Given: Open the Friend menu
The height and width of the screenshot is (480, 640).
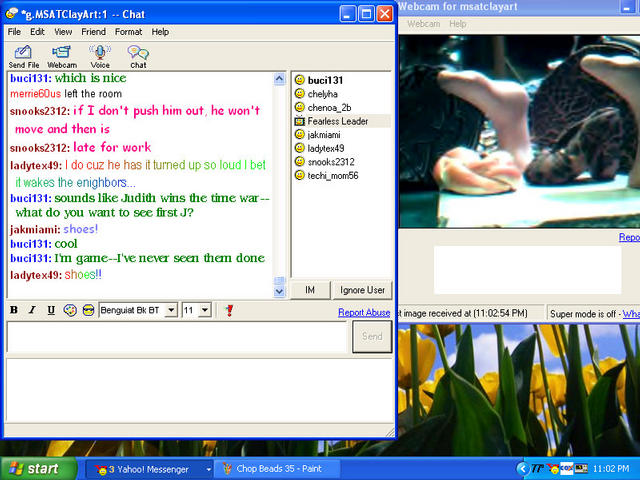Looking at the screenshot, I should click(x=93, y=32).
